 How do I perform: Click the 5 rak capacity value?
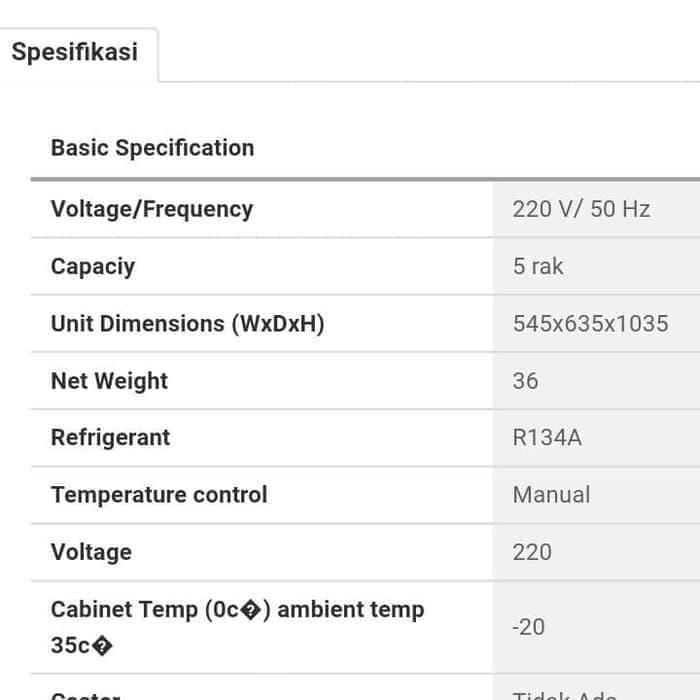click(x=538, y=267)
